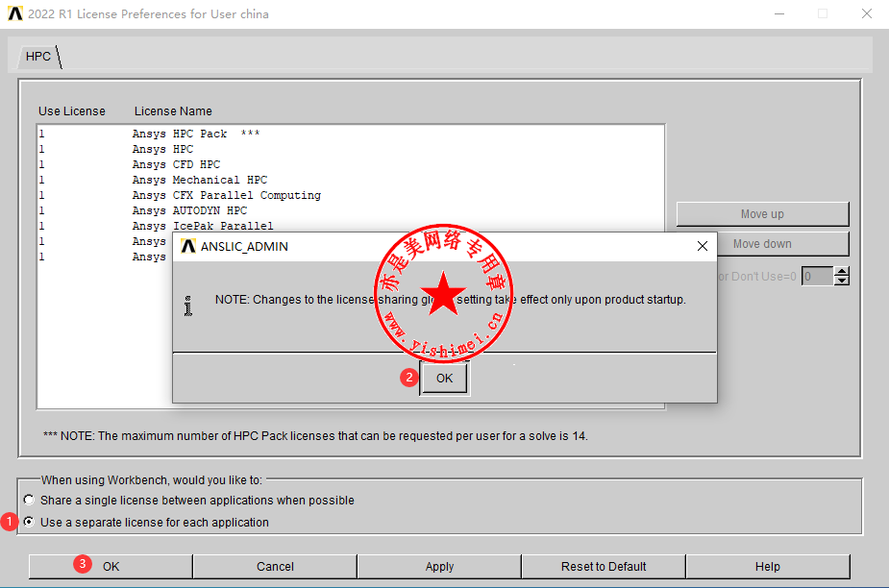Minimize the License Preferences window
Viewport: 889px width, 588px height.
[779, 13]
